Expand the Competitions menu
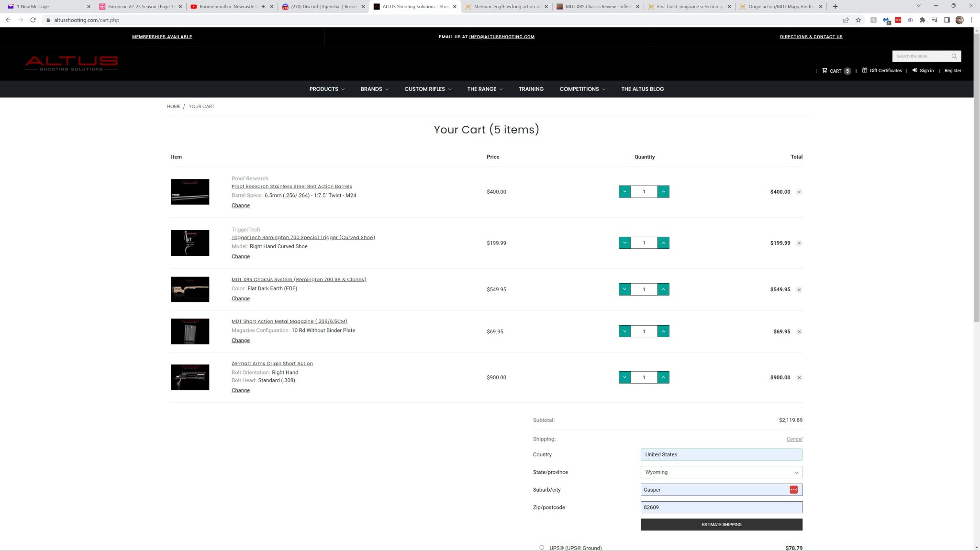Image resolution: width=980 pixels, height=551 pixels. pos(582,89)
